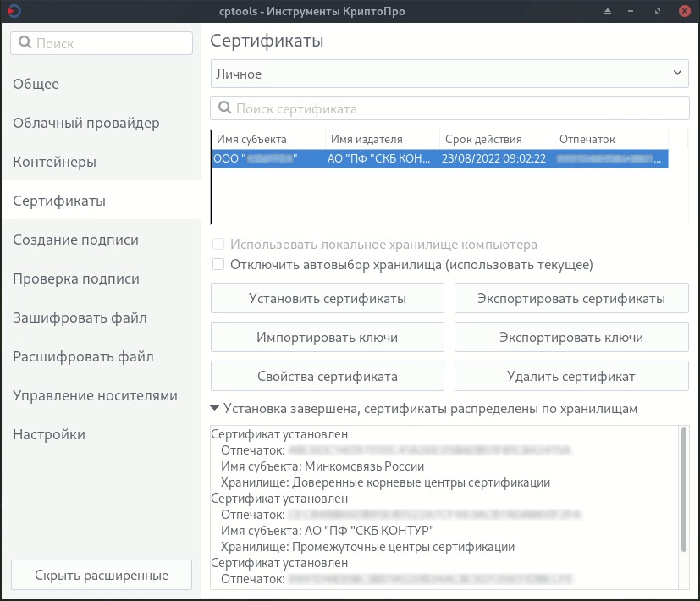Click 'Импортировать ключи' button
Image resolution: width=700 pixels, height=601 pixels.
328,337
